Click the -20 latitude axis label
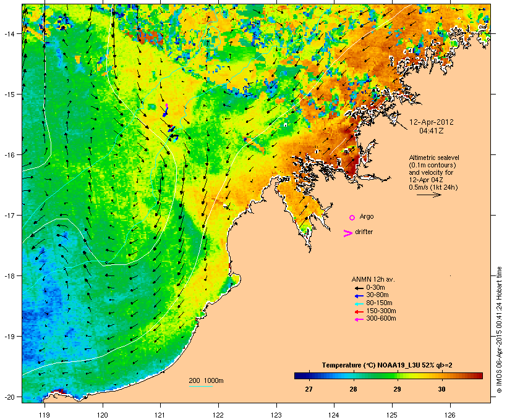Screen dimensions: 507x420 9,397
